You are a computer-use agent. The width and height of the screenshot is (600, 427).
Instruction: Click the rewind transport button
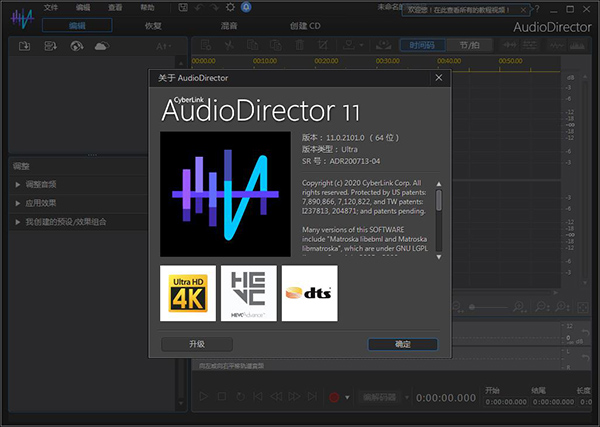(276, 396)
